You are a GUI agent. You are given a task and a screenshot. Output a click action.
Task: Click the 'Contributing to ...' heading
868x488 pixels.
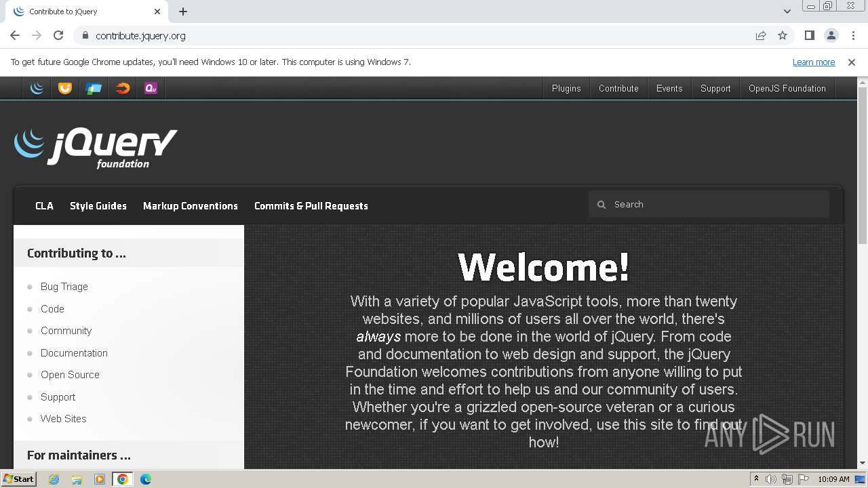coord(77,253)
